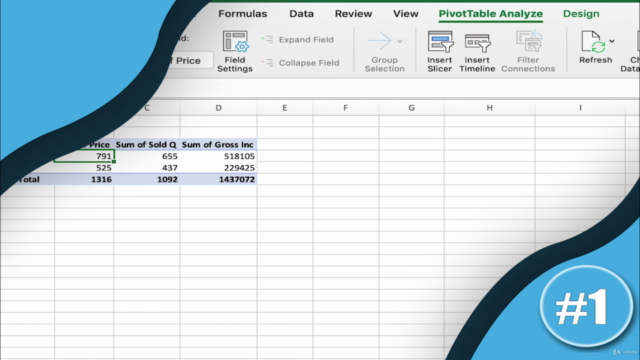Select the cell containing 525
The height and width of the screenshot is (360, 640).
pyautogui.click(x=84, y=168)
